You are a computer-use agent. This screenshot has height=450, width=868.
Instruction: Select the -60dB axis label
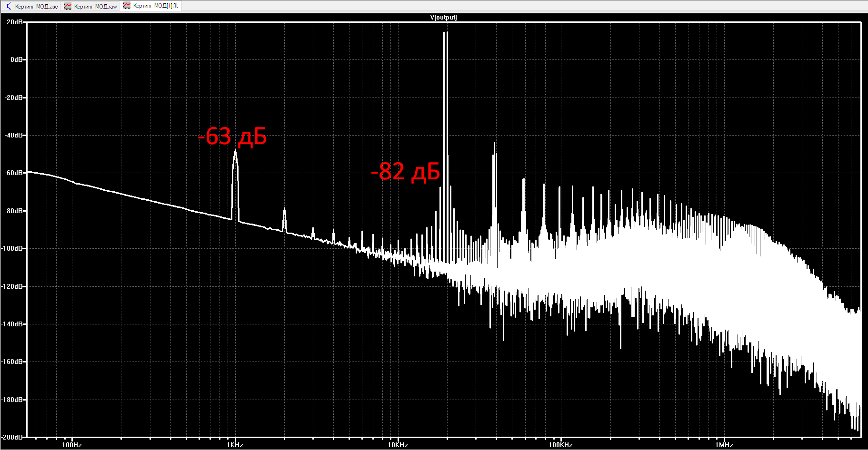coord(14,173)
